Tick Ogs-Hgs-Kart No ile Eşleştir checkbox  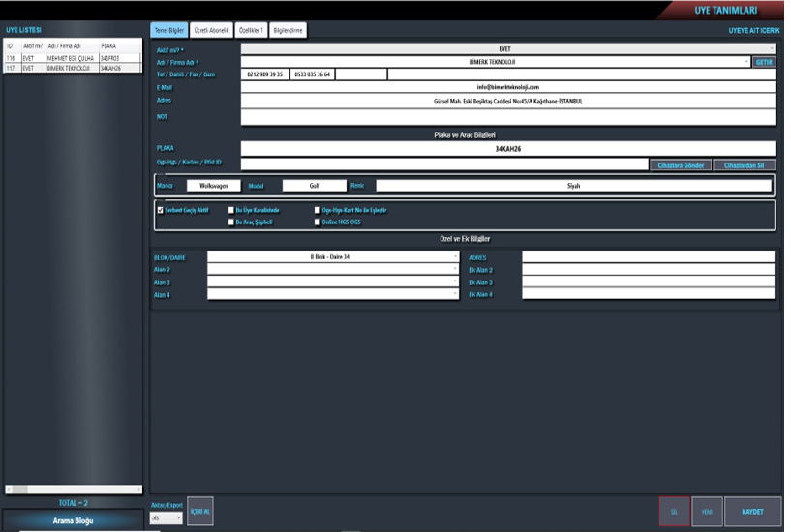pos(317,209)
